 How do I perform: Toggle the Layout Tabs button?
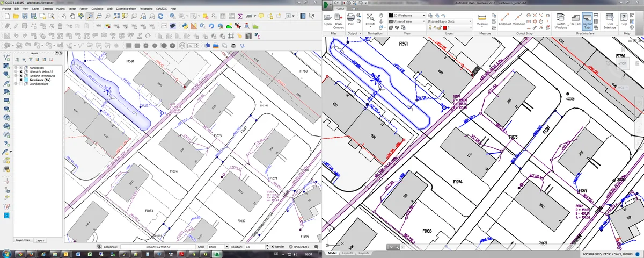tap(588, 19)
